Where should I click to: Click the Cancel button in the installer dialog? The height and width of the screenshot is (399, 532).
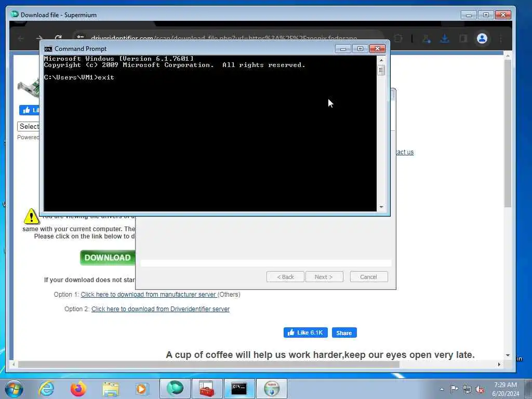(368, 277)
